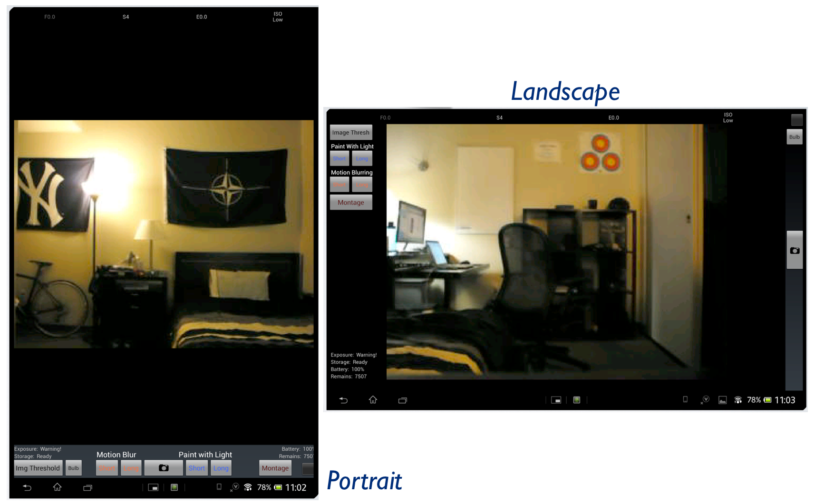Select Long under Paint with Light portrait

[x=221, y=468]
